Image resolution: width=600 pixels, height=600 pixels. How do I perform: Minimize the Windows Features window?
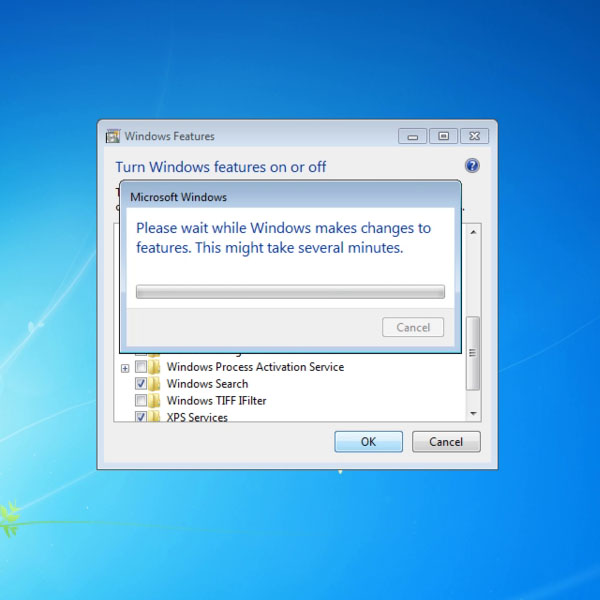[x=412, y=136]
